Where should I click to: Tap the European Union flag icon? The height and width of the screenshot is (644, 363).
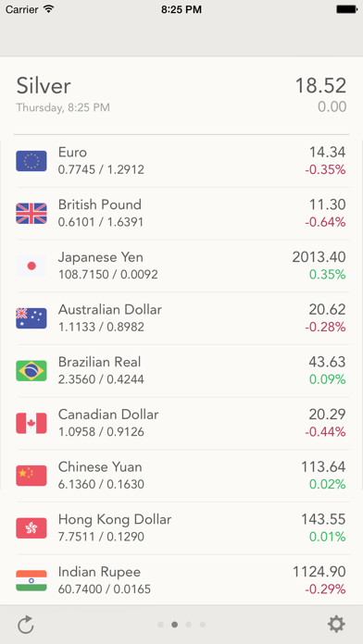click(x=31, y=161)
